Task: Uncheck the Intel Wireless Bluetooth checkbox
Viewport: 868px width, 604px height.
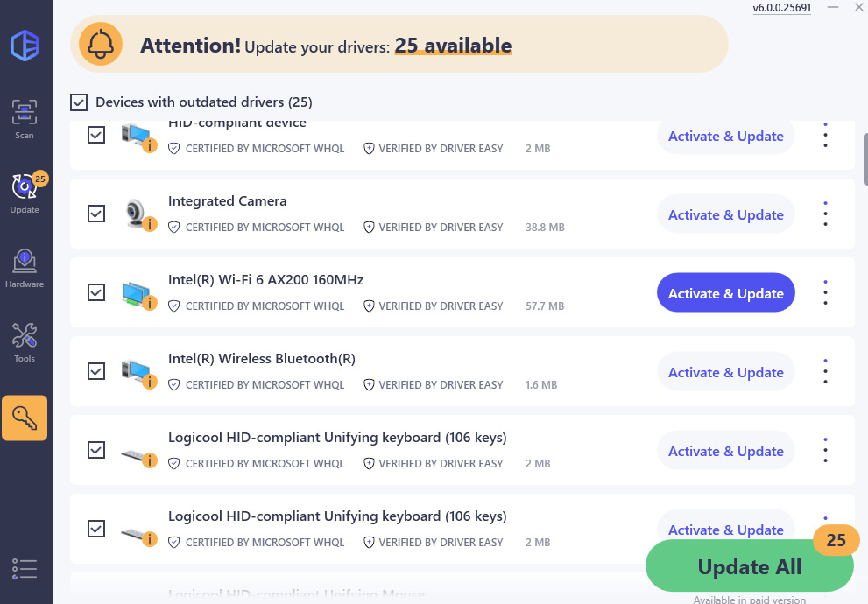Action: pos(96,371)
